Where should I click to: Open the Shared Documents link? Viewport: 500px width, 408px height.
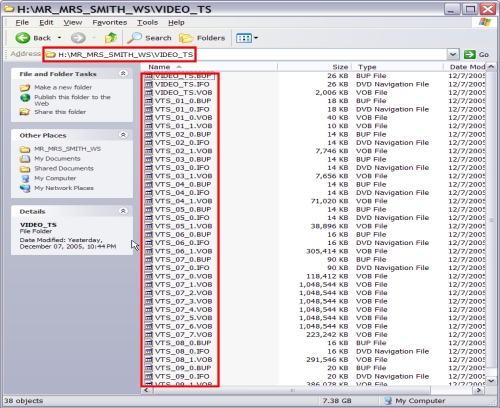pyautogui.click(x=64, y=169)
